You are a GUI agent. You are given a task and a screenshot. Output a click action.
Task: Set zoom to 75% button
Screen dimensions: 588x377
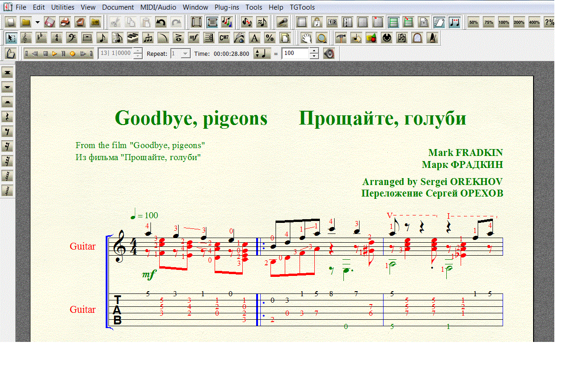coord(489,22)
